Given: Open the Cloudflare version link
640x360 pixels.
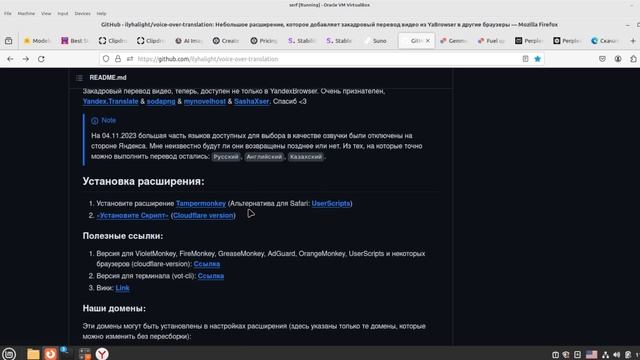Looking at the screenshot, I should (x=203, y=215).
